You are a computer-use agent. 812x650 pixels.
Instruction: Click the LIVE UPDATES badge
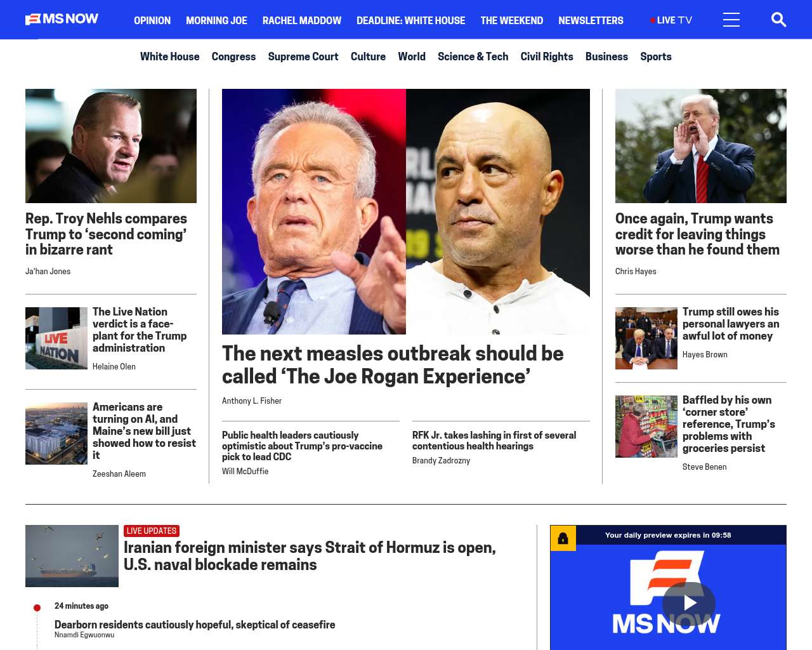tap(152, 531)
